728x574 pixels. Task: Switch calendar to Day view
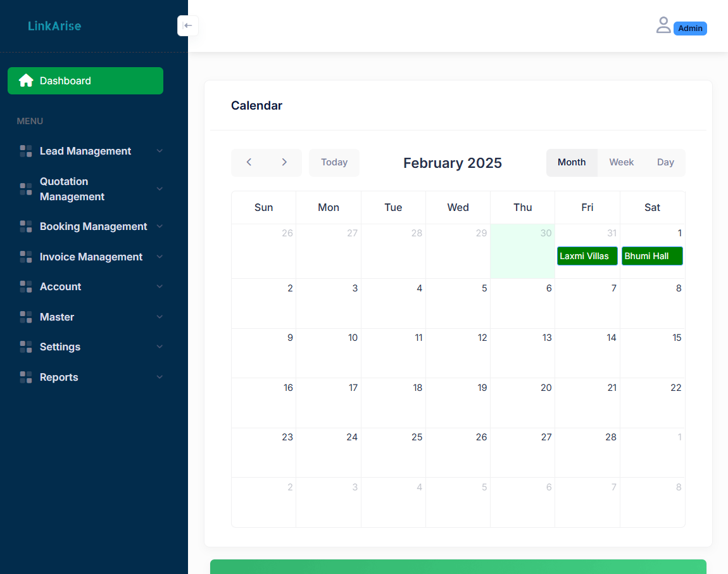coord(665,162)
